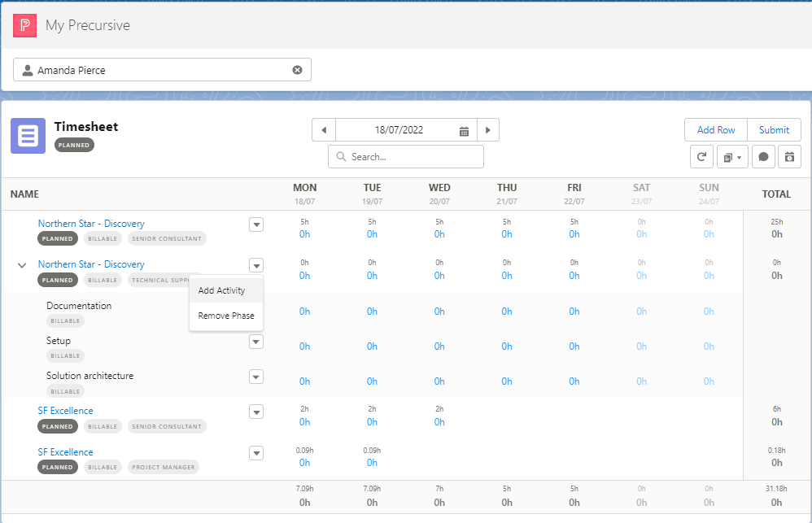Select Add Activity from the context menu
Image resolution: width=812 pixels, height=523 pixels.
tap(221, 290)
